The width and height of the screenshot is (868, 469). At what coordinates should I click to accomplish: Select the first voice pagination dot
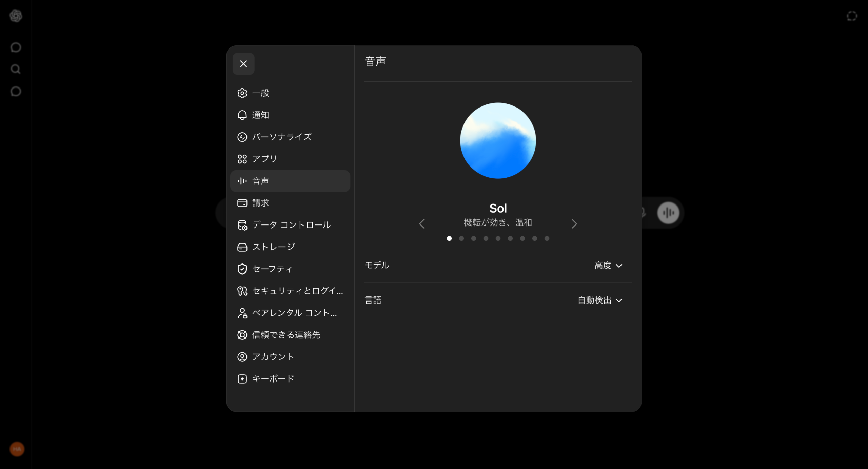tap(449, 238)
